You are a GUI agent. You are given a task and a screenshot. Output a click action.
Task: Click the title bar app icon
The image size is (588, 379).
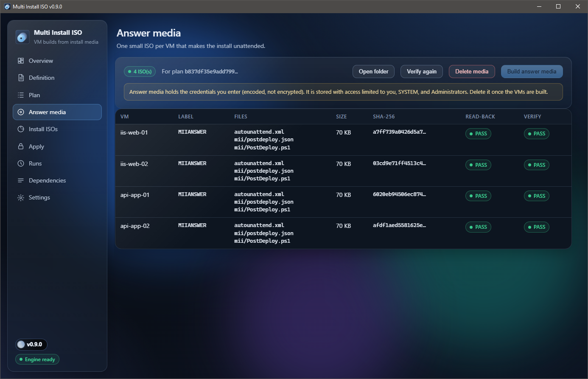coord(7,6)
